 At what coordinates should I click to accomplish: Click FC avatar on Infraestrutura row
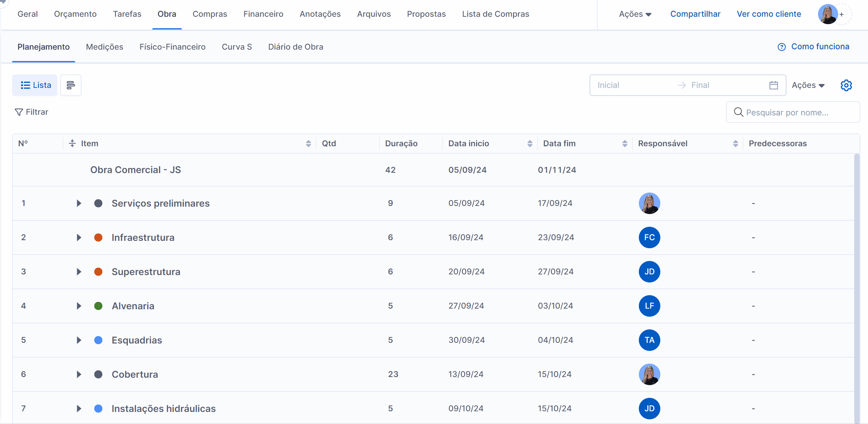pos(649,237)
